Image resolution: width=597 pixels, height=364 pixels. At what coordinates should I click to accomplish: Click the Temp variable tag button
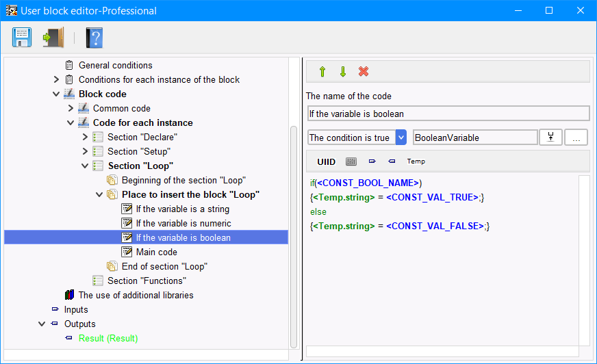416,161
